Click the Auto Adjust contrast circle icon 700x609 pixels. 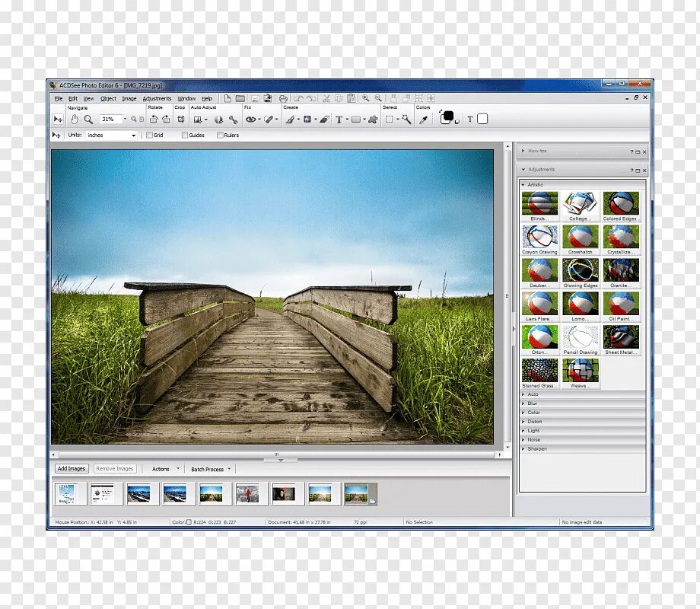(218, 120)
